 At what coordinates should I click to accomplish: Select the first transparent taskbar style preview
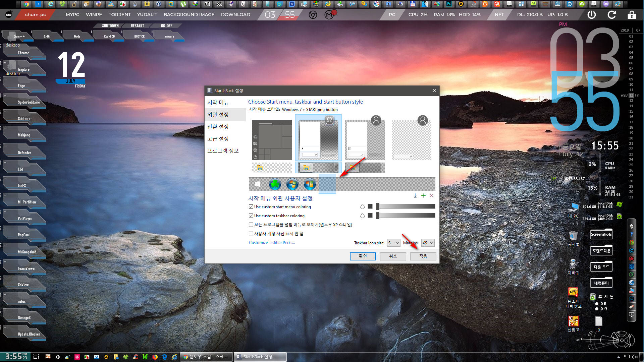[x=272, y=168]
